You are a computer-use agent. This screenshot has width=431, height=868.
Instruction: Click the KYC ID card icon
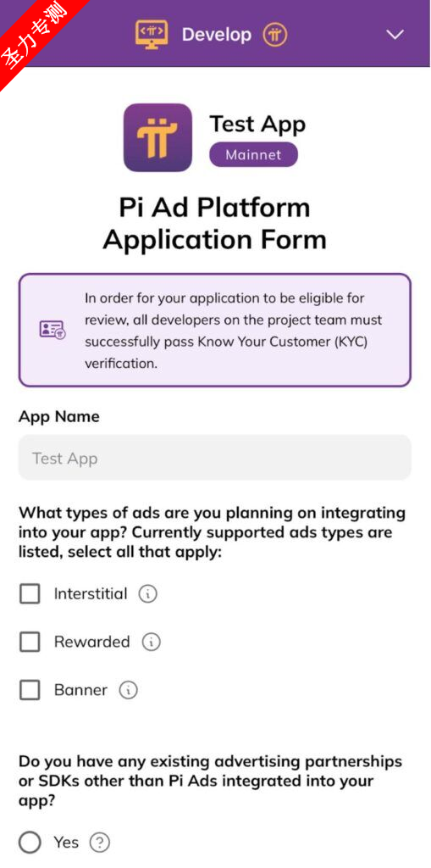point(52,330)
